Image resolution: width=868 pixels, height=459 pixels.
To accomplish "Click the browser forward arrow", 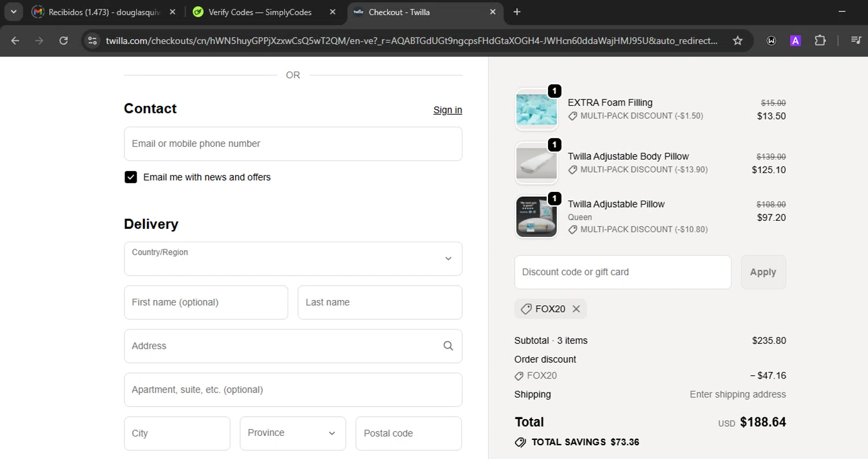I will point(39,40).
